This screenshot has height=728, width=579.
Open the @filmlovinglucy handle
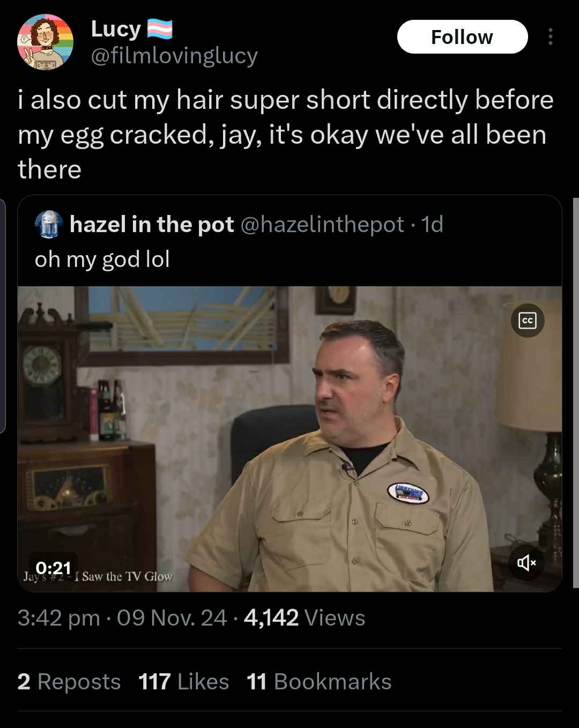[174, 56]
